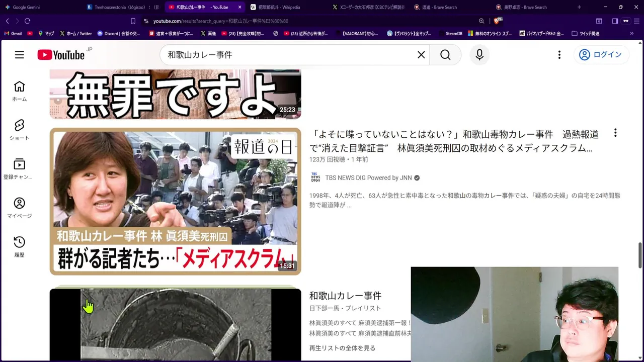644x362 pixels.
Task: Click the 123万 回視聴・1年前 metadata
Action: tap(339, 159)
